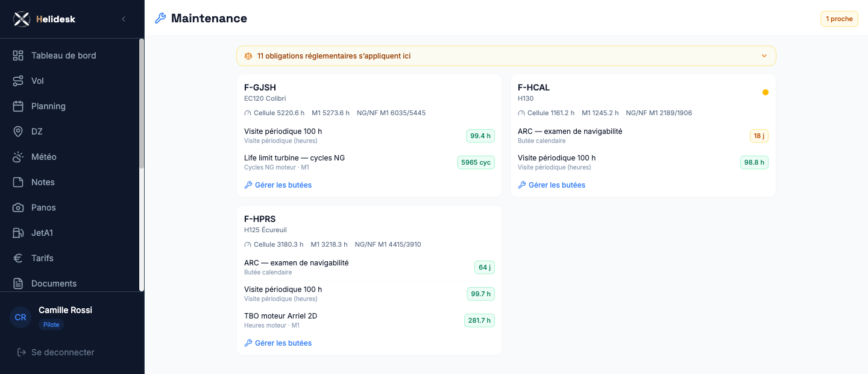Expand the 11 obligations réglementaires banner
The width and height of the screenshot is (868, 374).
tap(506, 56)
